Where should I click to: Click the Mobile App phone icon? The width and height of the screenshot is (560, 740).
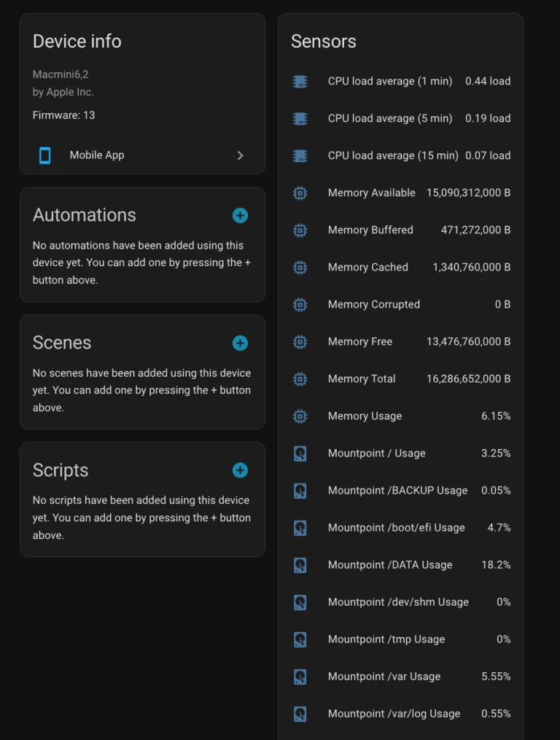click(x=45, y=155)
